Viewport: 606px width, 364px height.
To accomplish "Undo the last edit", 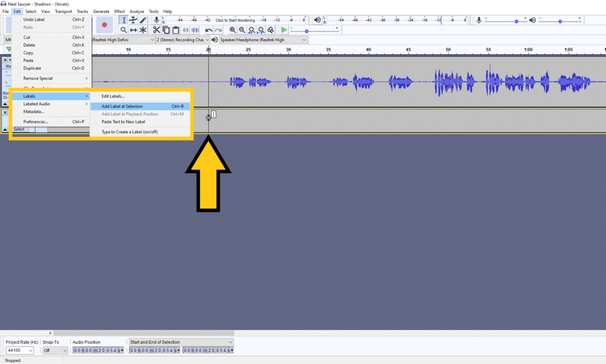I will coord(208,30).
